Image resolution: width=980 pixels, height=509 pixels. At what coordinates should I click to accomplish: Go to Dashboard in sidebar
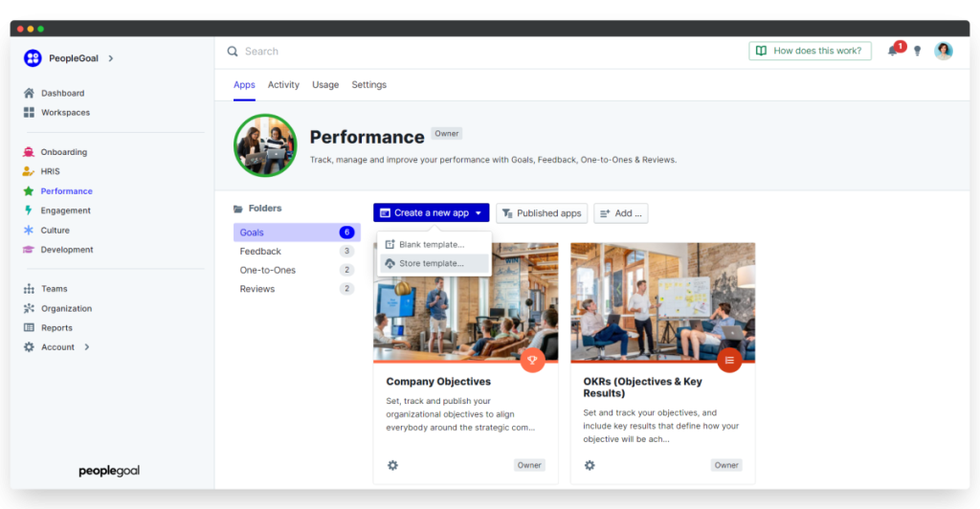pyautogui.click(x=62, y=93)
